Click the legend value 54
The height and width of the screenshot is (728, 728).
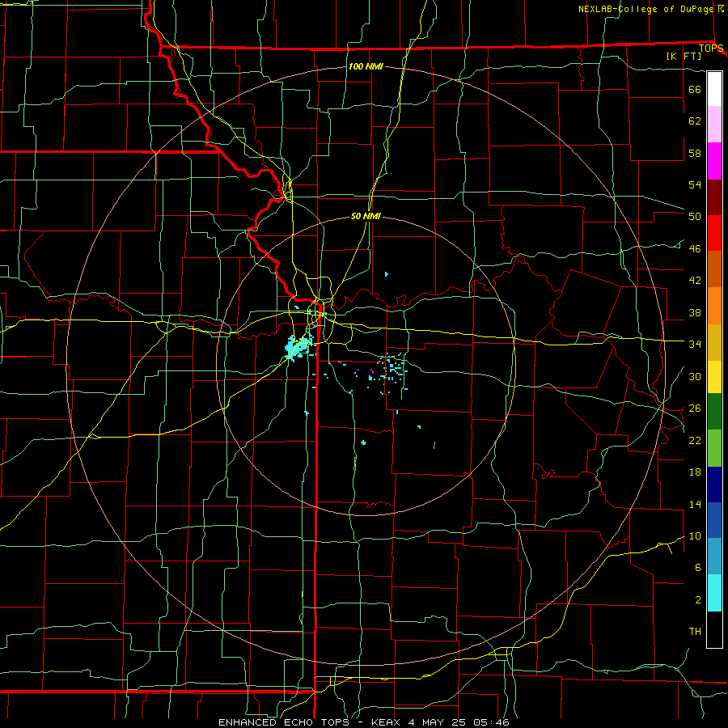(695, 184)
